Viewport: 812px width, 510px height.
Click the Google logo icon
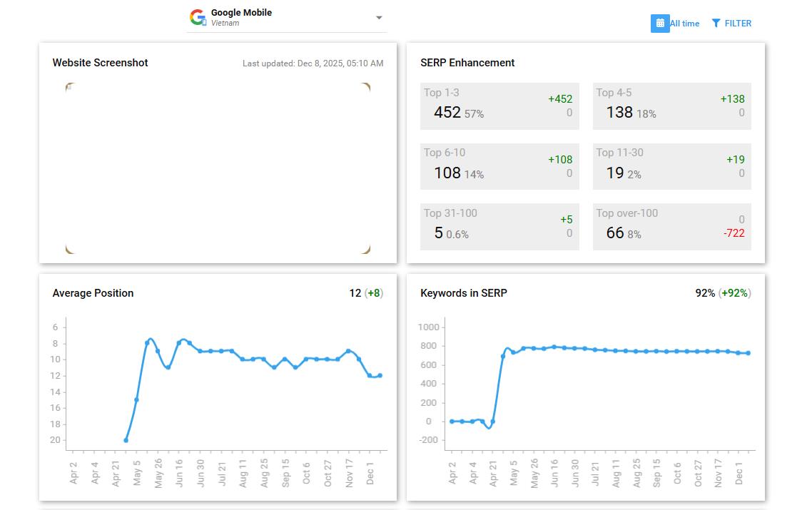point(198,17)
